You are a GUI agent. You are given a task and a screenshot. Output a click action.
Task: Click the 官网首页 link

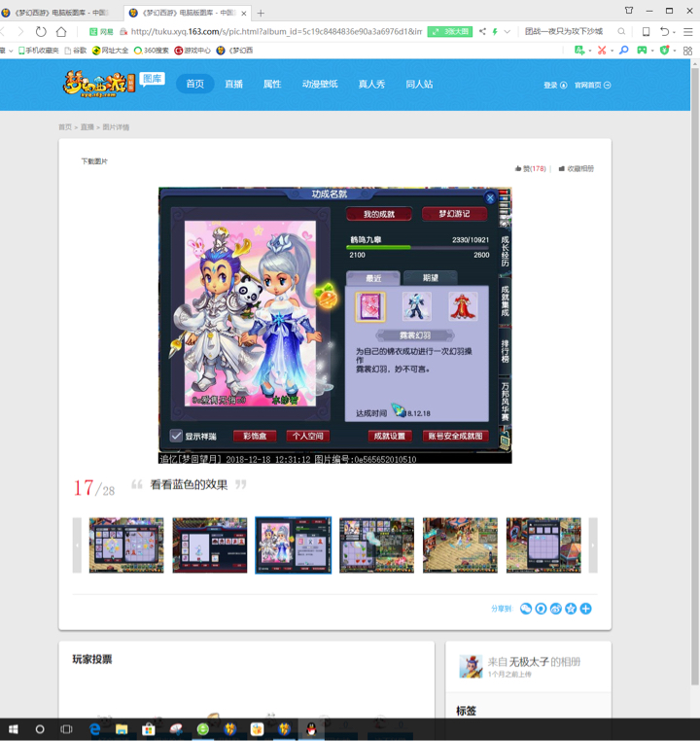pos(593,85)
